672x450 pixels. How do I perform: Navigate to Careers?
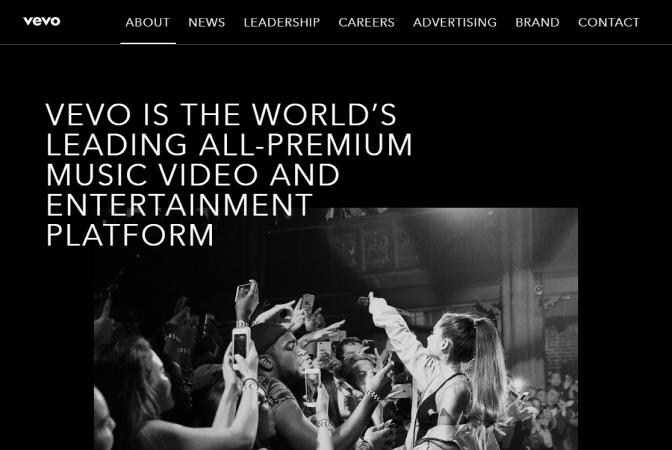click(x=366, y=22)
